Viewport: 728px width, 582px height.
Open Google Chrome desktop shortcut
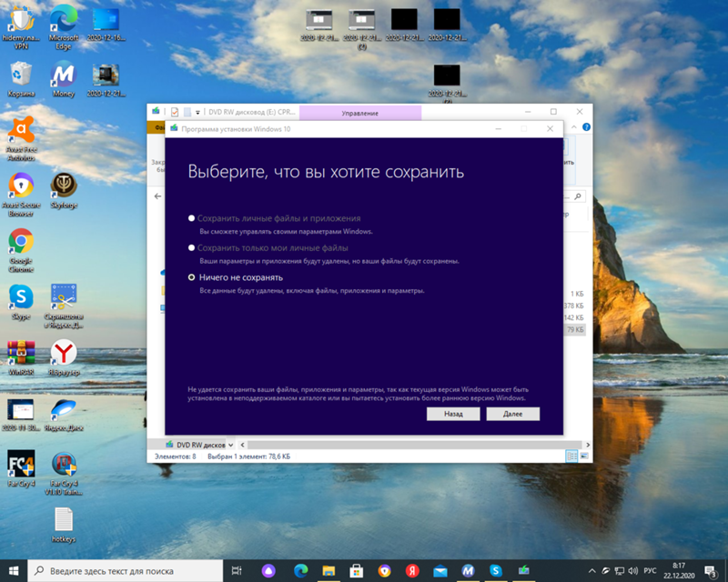pos(21,250)
